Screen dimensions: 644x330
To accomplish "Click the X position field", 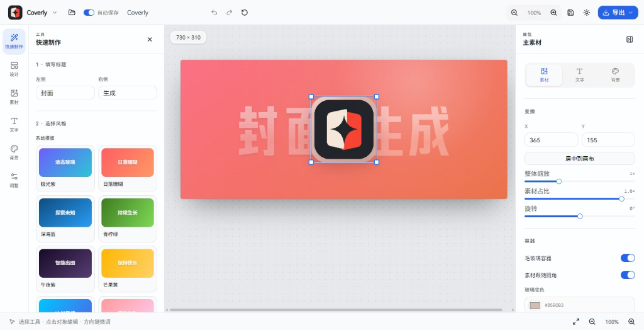I will click(551, 140).
